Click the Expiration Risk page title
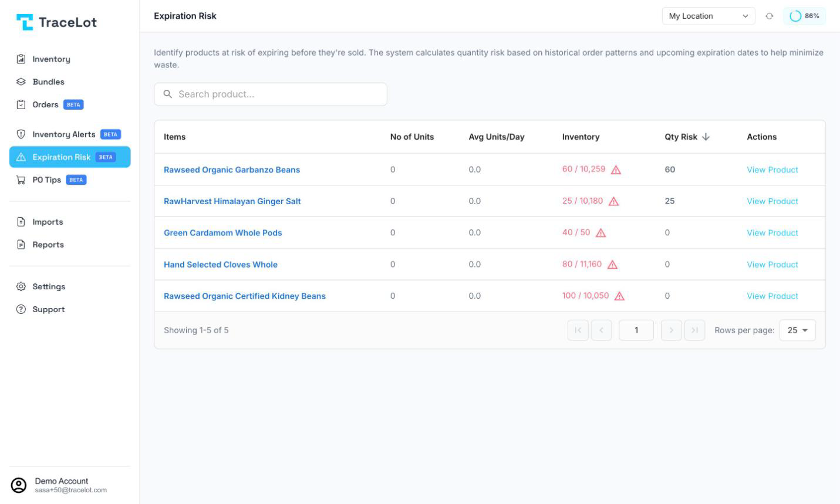 [185, 16]
